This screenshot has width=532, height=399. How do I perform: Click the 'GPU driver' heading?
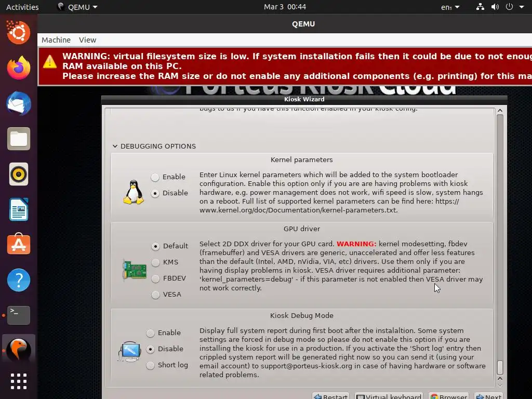point(302,229)
